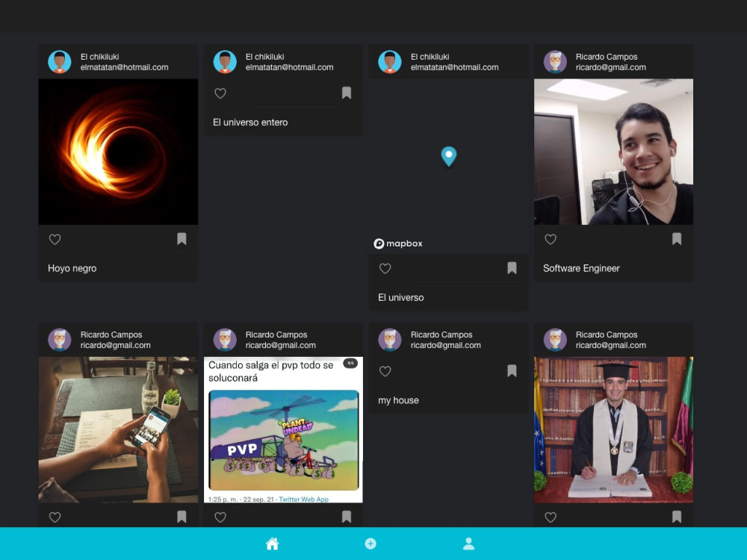This screenshot has height=560, width=747.
Task: Click Ricardo Campos avatar on my house post
Action: coord(390,340)
